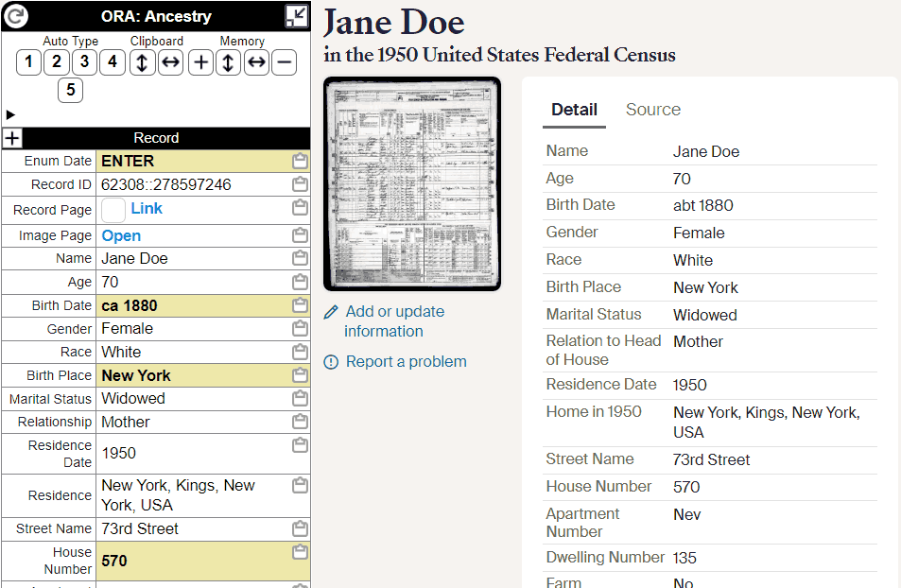Select the ENTER Enum Date value
This screenshot has height=588, width=901.
(x=128, y=161)
